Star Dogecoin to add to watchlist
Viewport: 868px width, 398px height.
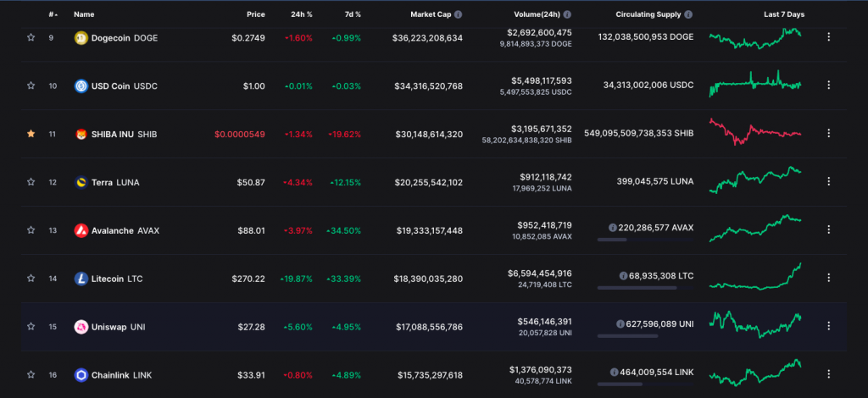(x=31, y=37)
